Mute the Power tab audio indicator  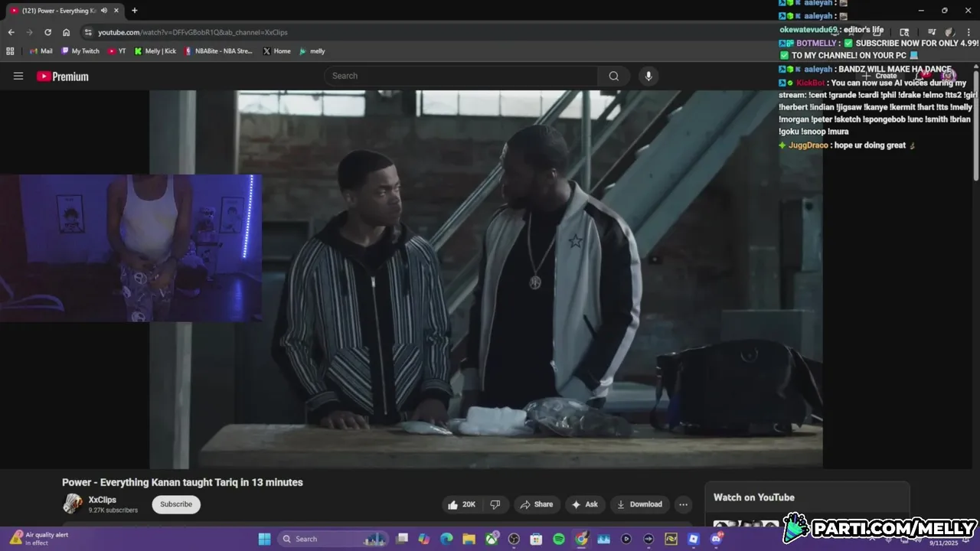104,11
